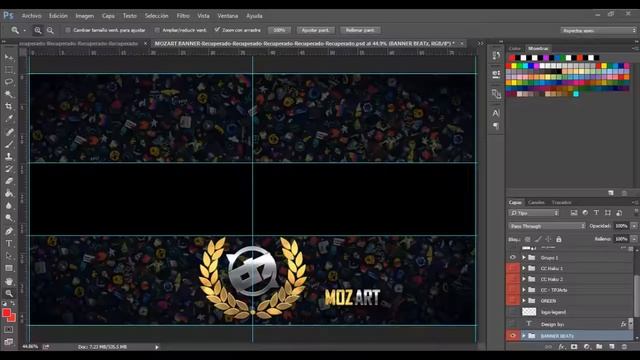Filter layers by type layer icon
The image size is (640, 360).
tap(596, 213)
